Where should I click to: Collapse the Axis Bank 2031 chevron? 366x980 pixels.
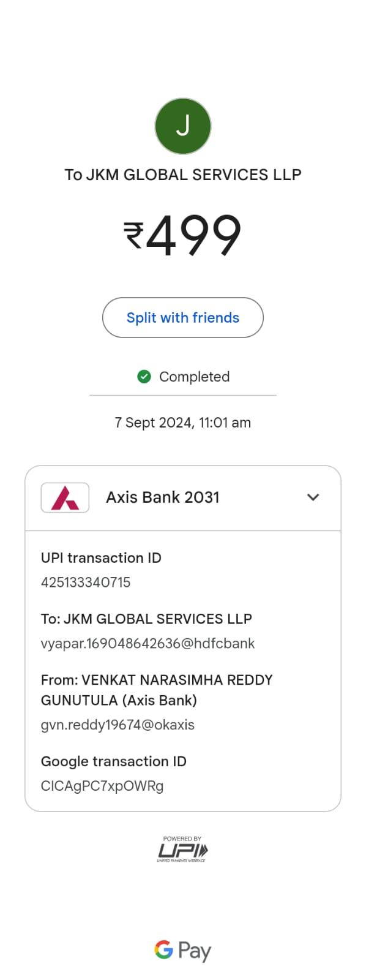313,497
